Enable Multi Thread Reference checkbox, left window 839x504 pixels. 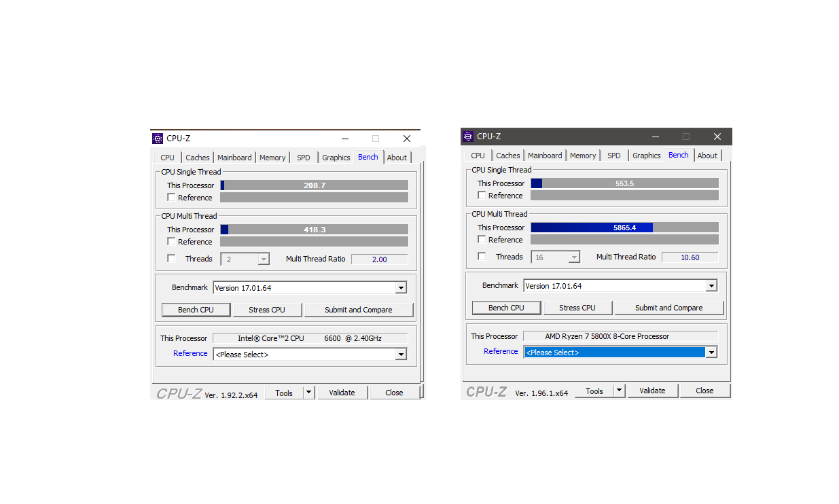(171, 242)
